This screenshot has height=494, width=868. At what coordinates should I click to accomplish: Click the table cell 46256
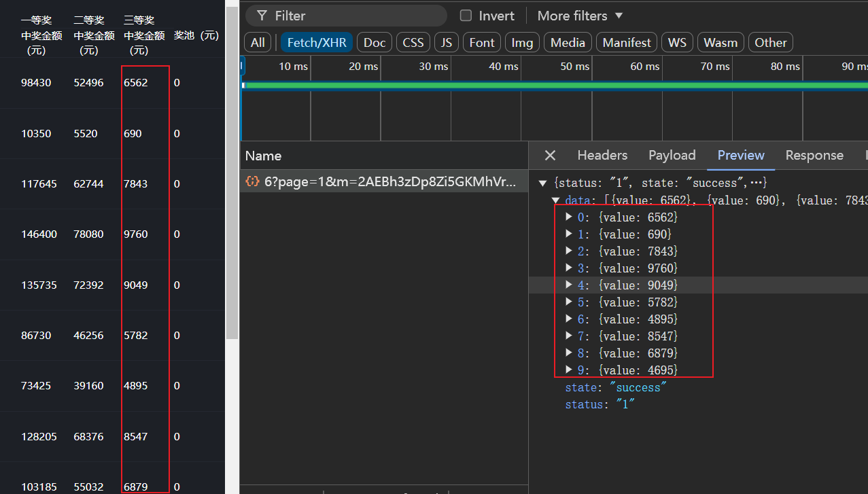coord(89,336)
